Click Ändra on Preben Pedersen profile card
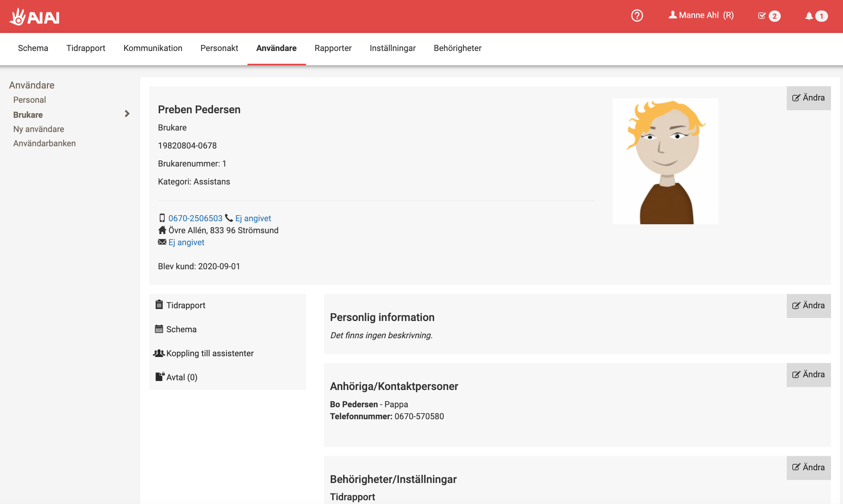This screenshot has width=843, height=504. [808, 98]
